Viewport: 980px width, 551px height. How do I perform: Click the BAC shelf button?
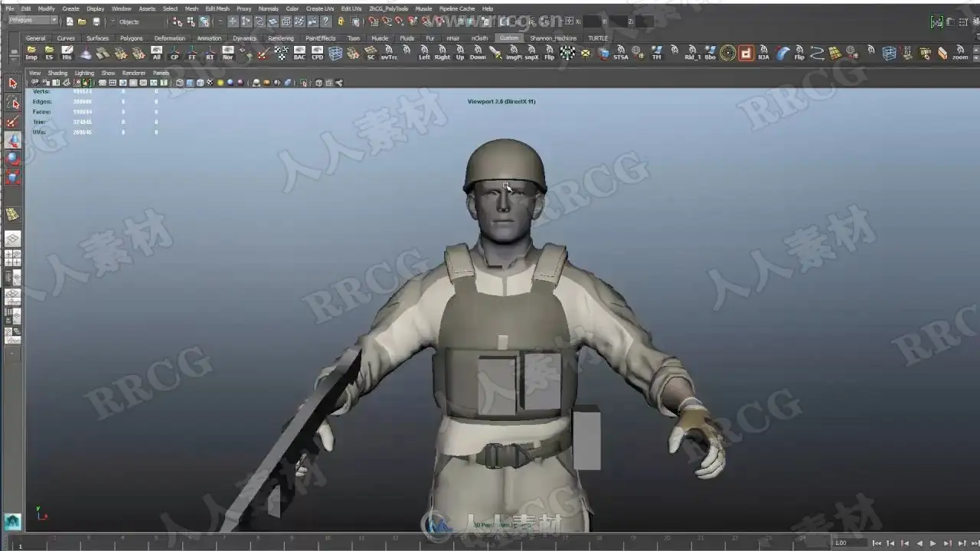pos(299,53)
